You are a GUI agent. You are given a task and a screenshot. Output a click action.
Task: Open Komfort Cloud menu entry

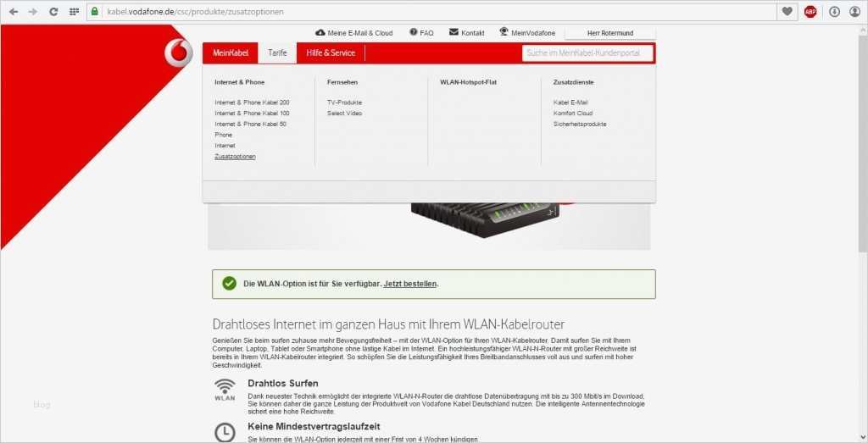(x=572, y=114)
